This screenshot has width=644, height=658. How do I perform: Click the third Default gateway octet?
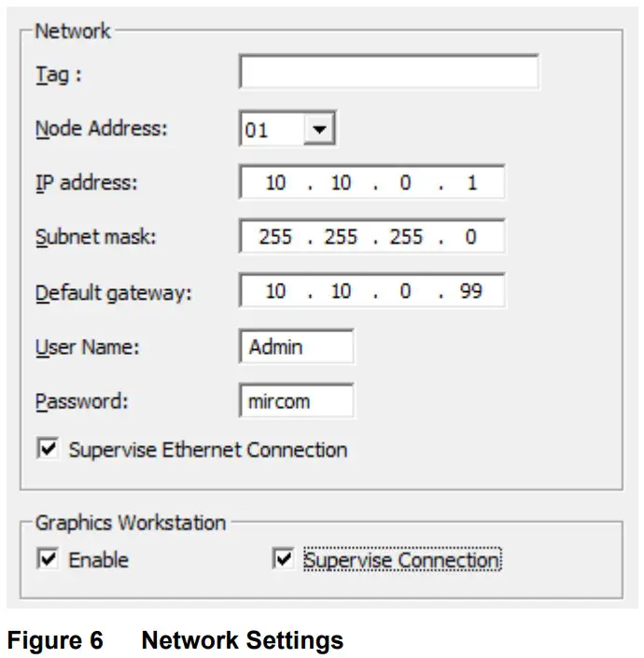[x=405, y=291]
